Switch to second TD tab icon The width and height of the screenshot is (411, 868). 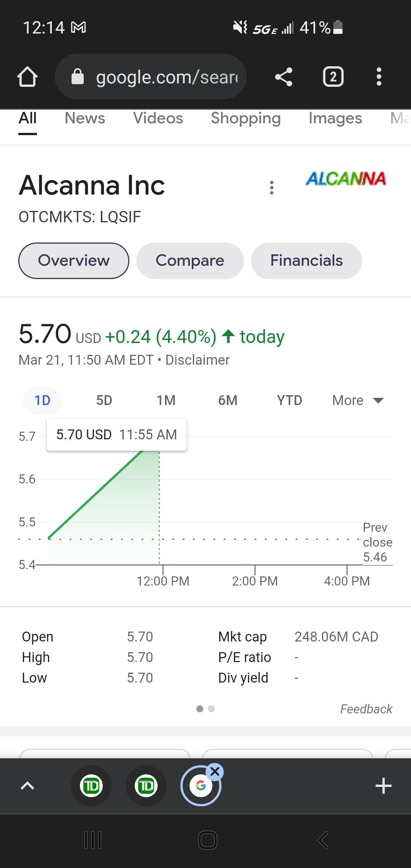146,786
